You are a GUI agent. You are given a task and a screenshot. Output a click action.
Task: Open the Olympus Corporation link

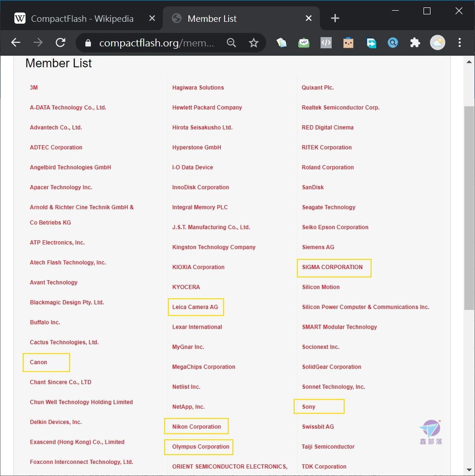pyautogui.click(x=201, y=447)
